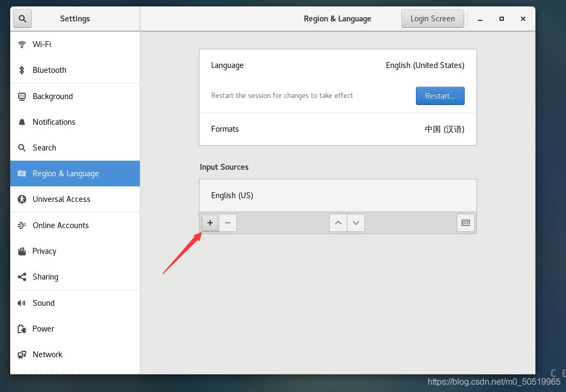Click the Notifications bell icon
The height and width of the screenshot is (392, 566).
click(x=21, y=122)
